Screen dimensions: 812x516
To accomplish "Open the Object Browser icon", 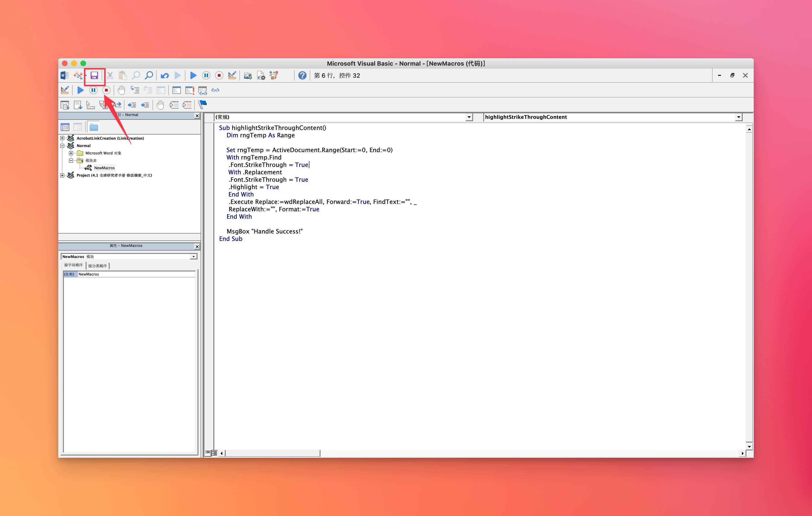I will [274, 75].
